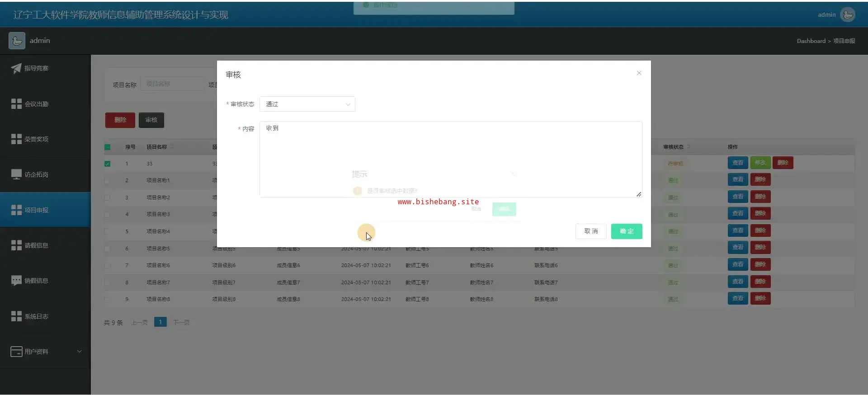
Task: Delete the row 33 entry via 删除
Action: point(783,163)
